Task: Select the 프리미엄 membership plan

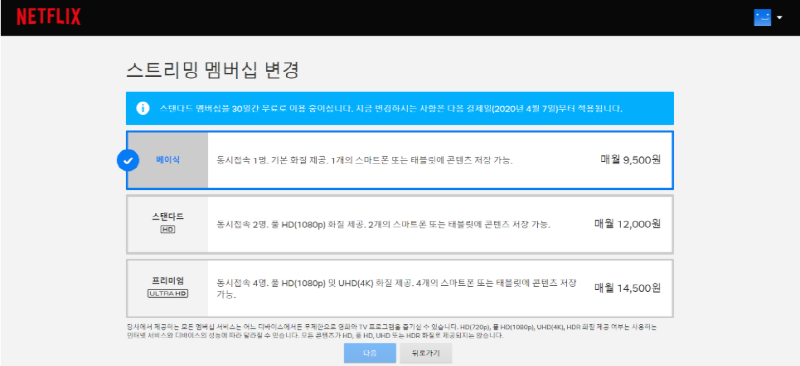Action: [399, 288]
